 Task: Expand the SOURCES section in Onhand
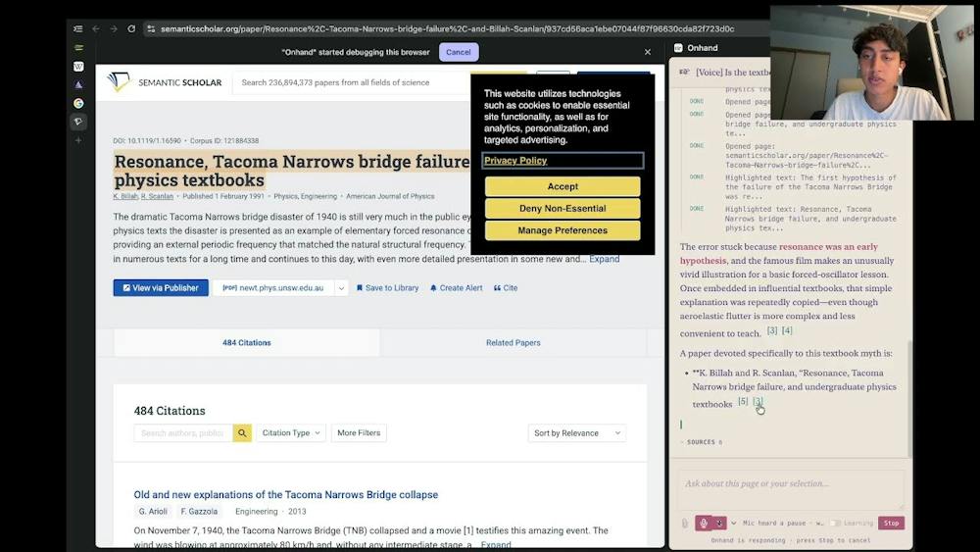(x=702, y=442)
